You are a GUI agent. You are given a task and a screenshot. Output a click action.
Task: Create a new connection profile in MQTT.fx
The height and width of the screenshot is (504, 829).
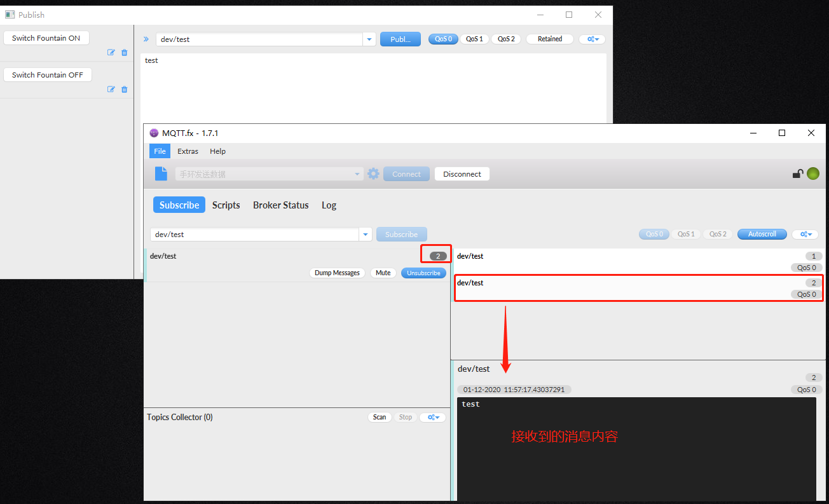pos(160,174)
